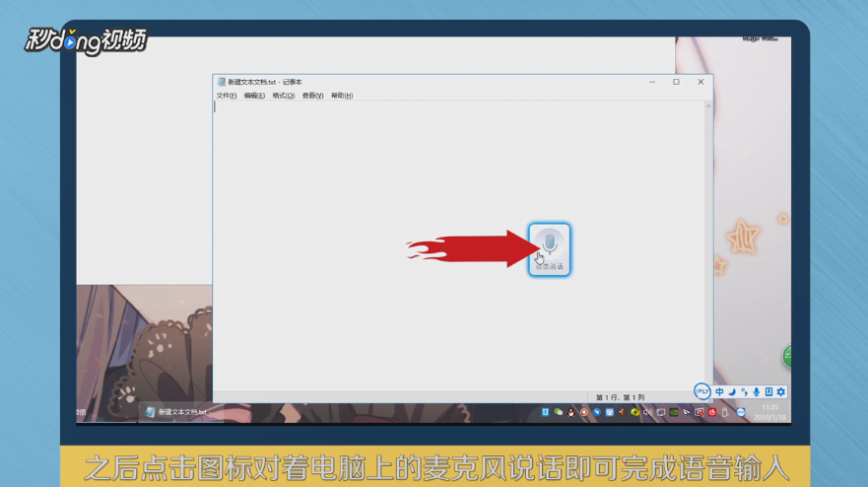Click the blue round icon beside the clock
The image size is (868, 487).
[741, 412]
